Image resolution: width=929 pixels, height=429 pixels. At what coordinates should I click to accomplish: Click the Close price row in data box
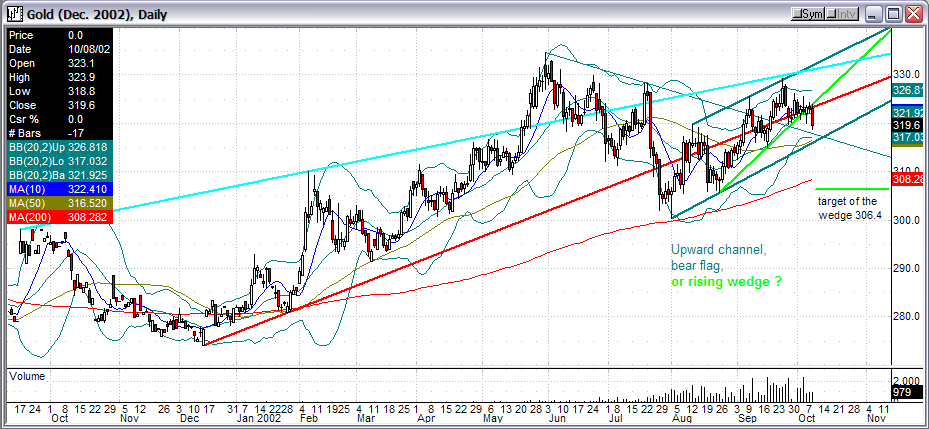[56, 103]
